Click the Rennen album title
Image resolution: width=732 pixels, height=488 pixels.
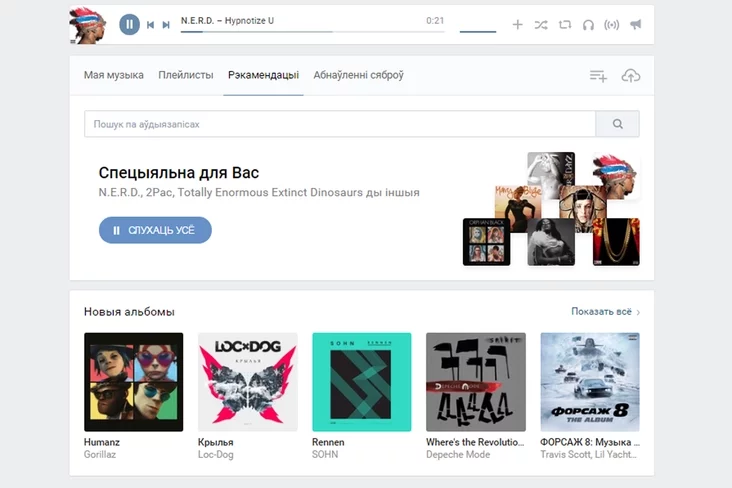tap(328, 442)
